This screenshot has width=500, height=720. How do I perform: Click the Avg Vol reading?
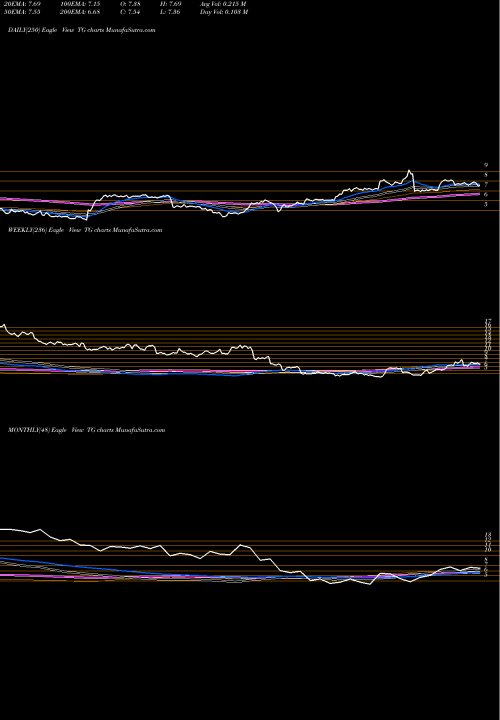[223, 4]
